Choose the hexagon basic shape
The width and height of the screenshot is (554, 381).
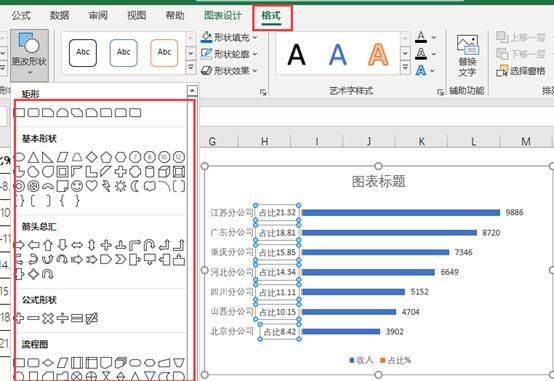[120, 157]
